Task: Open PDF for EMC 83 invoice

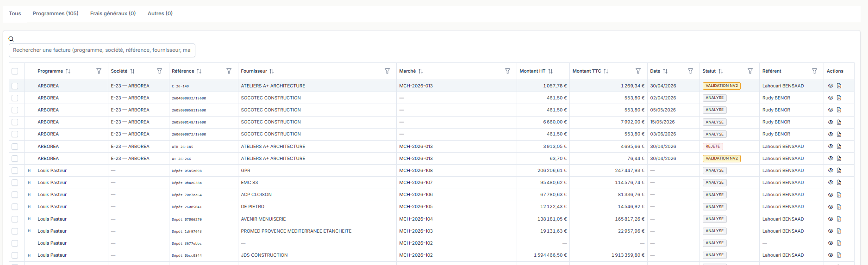Action: coord(839,182)
